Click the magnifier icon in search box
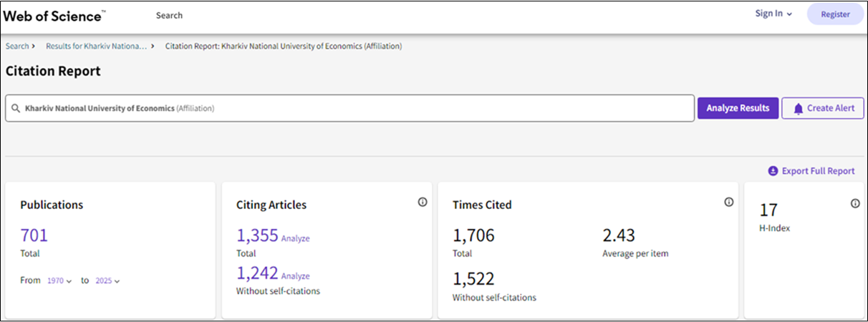The width and height of the screenshot is (868, 322). click(15, 109)
